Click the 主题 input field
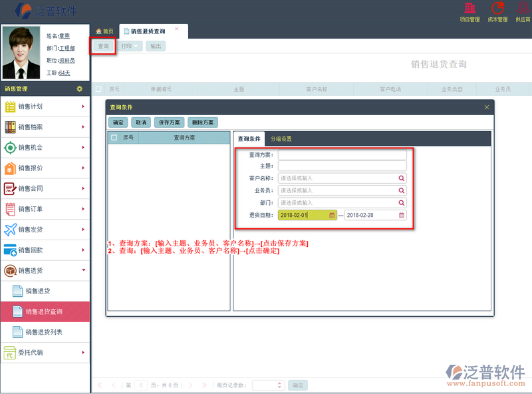The image size is (532, 394). click(x=342, y=165)
